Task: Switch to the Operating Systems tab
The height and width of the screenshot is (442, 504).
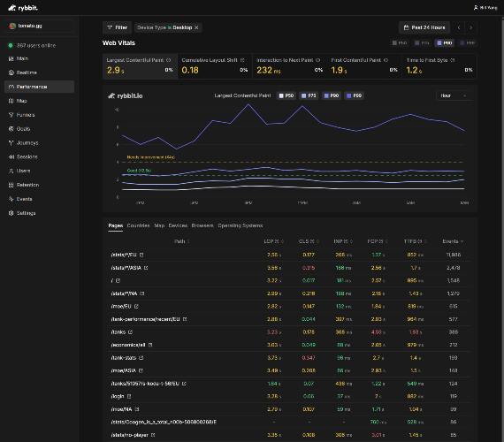Action: tap(241, 225)
